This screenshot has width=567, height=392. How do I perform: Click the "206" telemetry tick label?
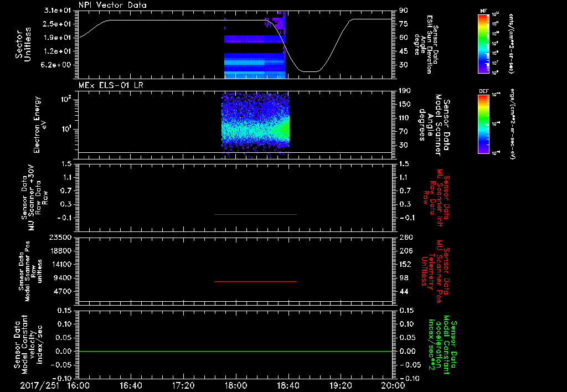coord(405,251)
